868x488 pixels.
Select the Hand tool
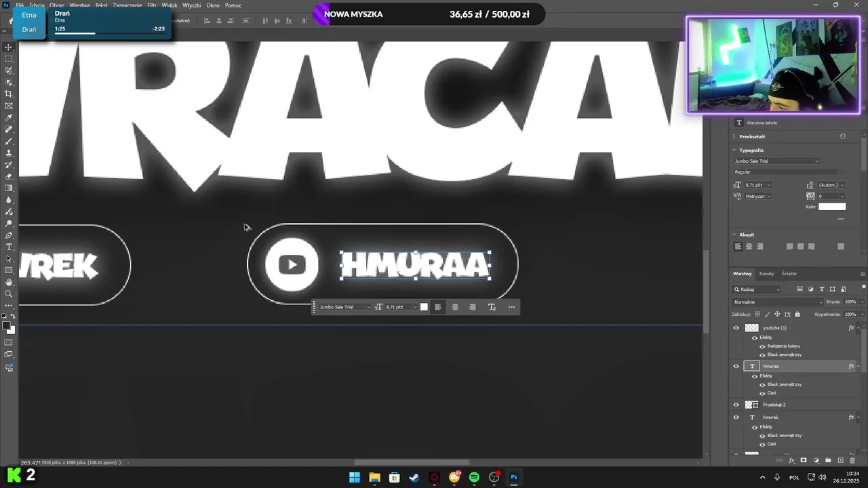tap(9, 282)
